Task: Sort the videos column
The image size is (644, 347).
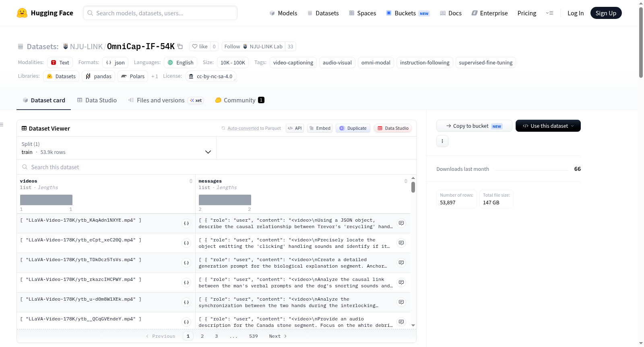Action: point(191,181)
